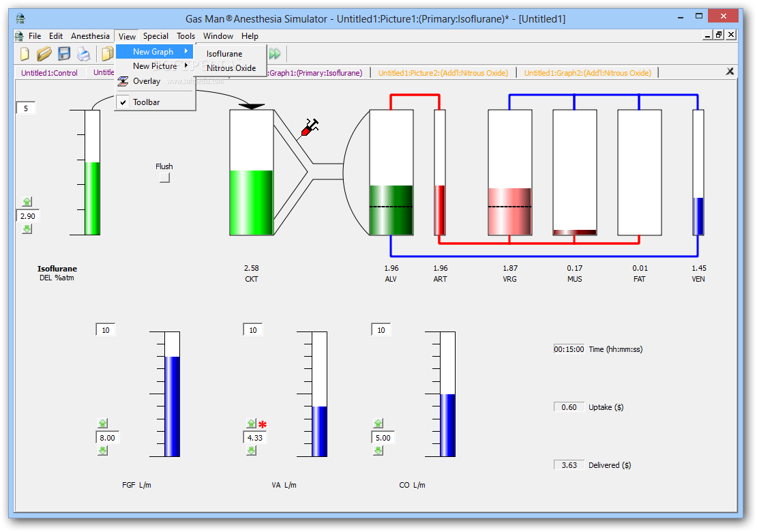Open the Tools menu
The height and width of the screenshot is (532, 757).
pos(186,35)
